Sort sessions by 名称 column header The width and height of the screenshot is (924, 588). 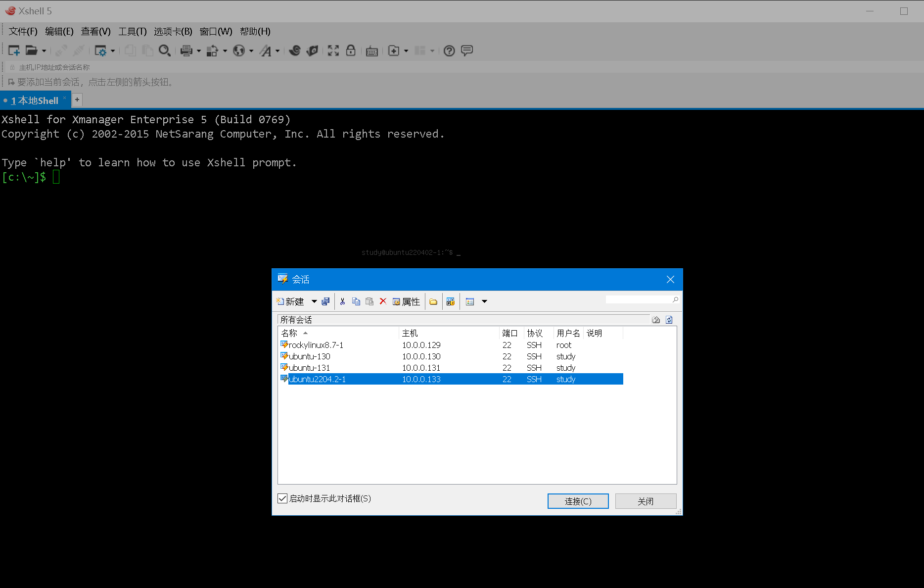pyautogui.click(x=338, y=333)
